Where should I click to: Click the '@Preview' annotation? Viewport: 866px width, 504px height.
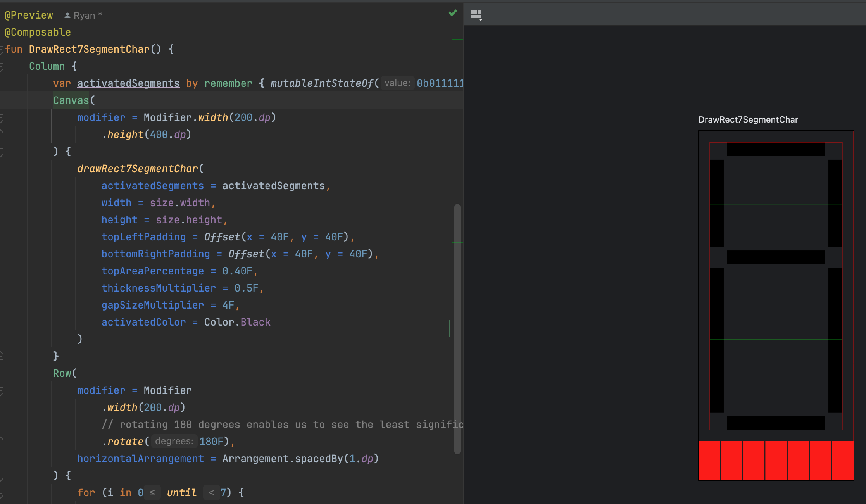[x=29, y=15]
